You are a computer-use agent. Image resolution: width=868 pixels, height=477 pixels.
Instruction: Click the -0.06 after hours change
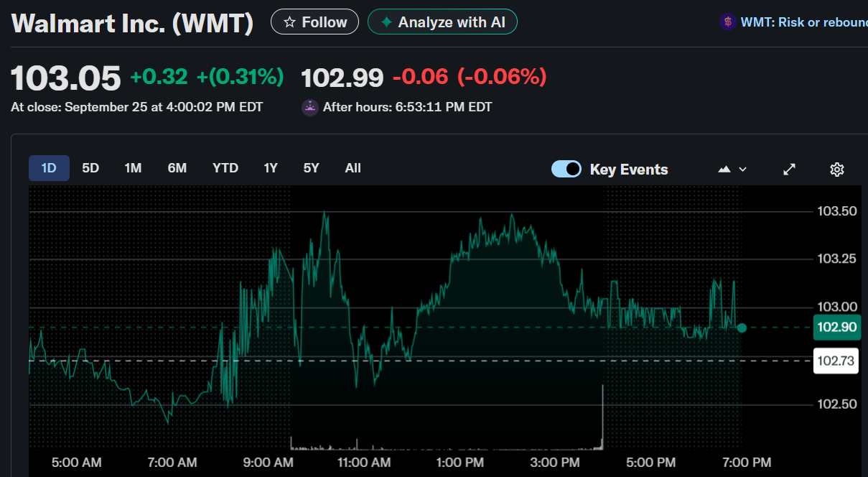420,77
